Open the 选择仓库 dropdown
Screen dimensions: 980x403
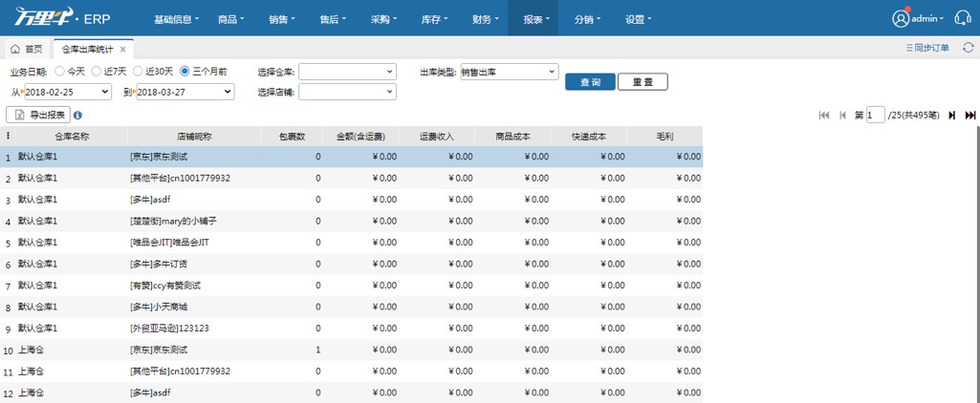click(x=347, y=72)
